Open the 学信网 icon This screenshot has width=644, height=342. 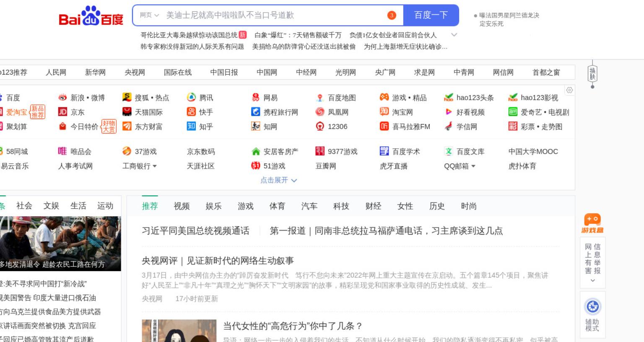tap(448, 126)
